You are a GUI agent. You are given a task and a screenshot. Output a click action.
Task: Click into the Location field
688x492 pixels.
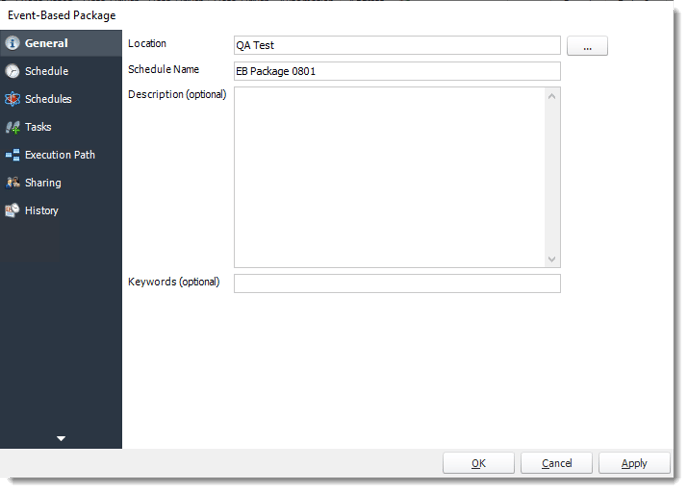[x=397, y=45]
